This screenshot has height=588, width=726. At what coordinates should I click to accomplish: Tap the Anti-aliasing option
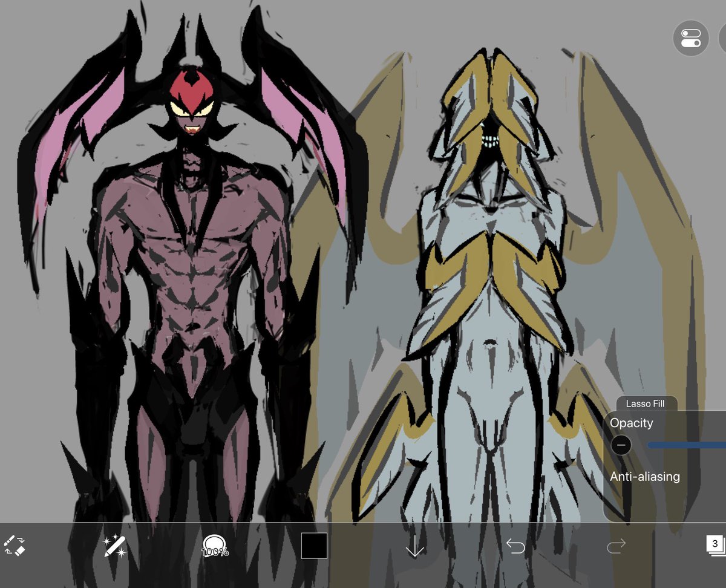[x=645, y=477]
